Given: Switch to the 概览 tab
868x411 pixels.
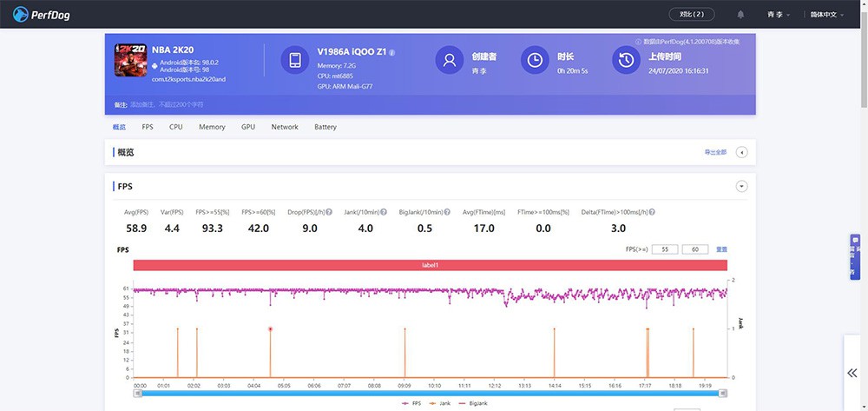Looking at the screenshot, I should tap(119, 127).
